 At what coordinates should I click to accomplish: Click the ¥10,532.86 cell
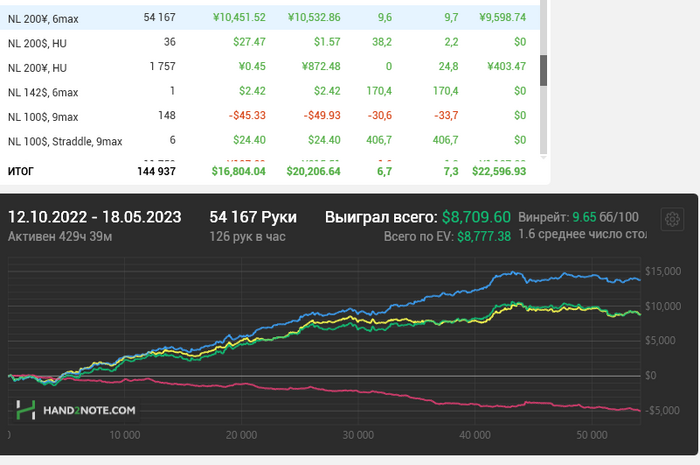click(x=314, y=17)
